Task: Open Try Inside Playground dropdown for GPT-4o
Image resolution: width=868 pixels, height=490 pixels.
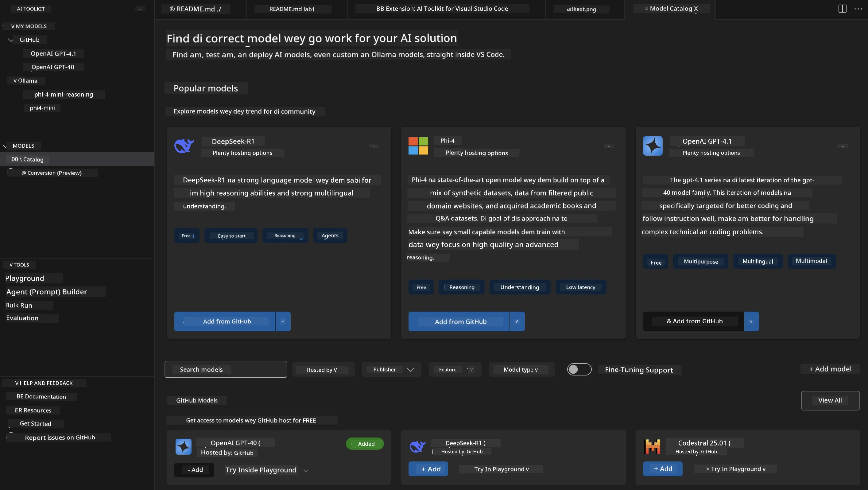Action: coord(306,470)
